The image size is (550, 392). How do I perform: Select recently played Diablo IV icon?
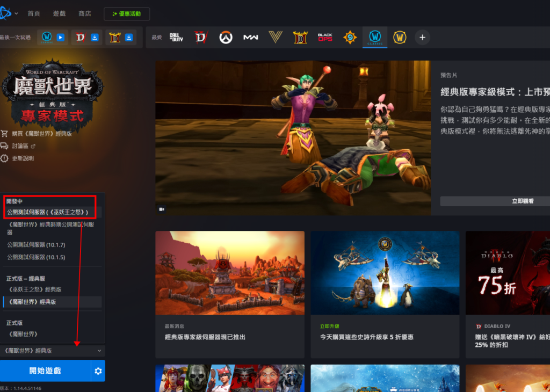[81, 37]
